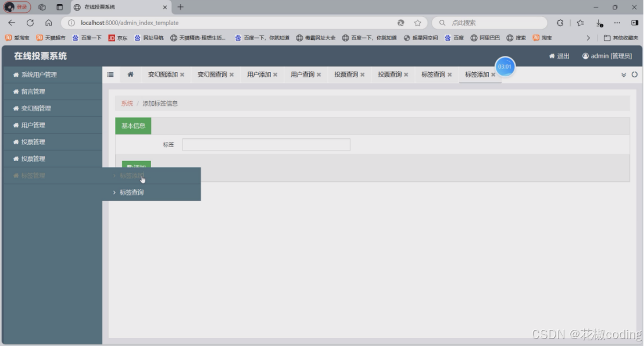The image size is (644, 346).
Task: Open the 其他收藏夹 folder
Action: tap(621, 38)
